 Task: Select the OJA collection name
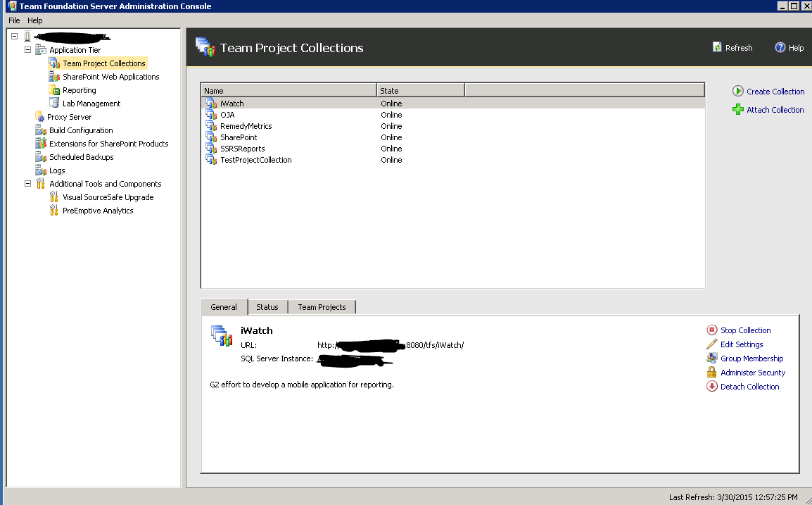(227, 115)
